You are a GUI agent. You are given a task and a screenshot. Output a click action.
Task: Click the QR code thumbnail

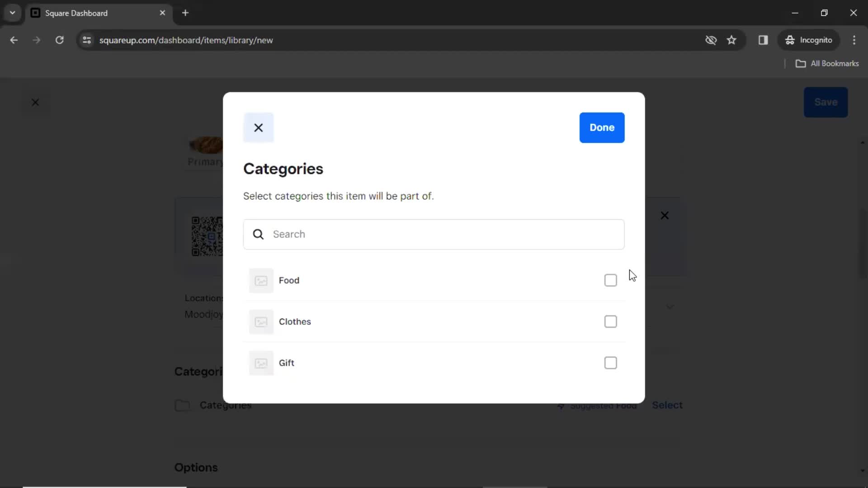[x=207, y=236]
